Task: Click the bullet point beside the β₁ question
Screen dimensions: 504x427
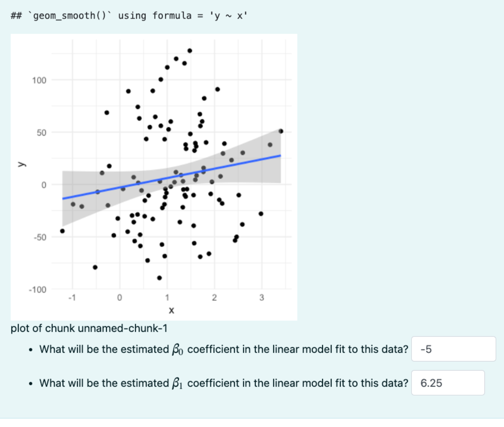Action: (31, 384)
